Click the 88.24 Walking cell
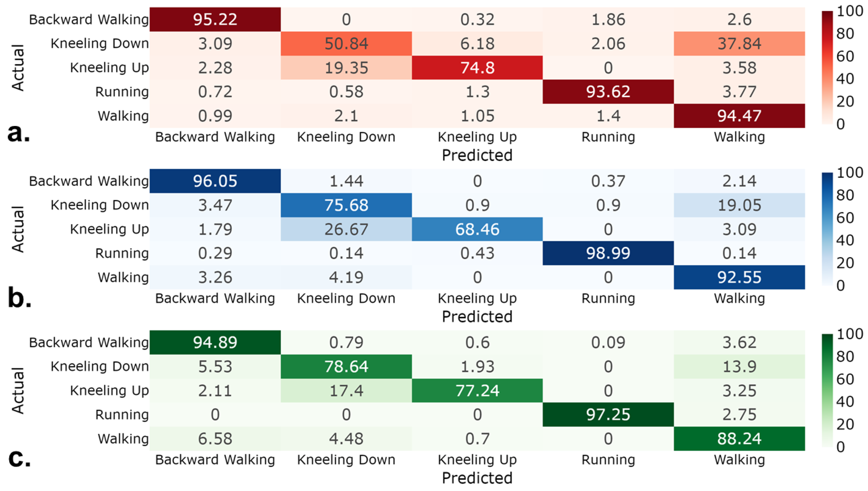 (x=739, y=439)
